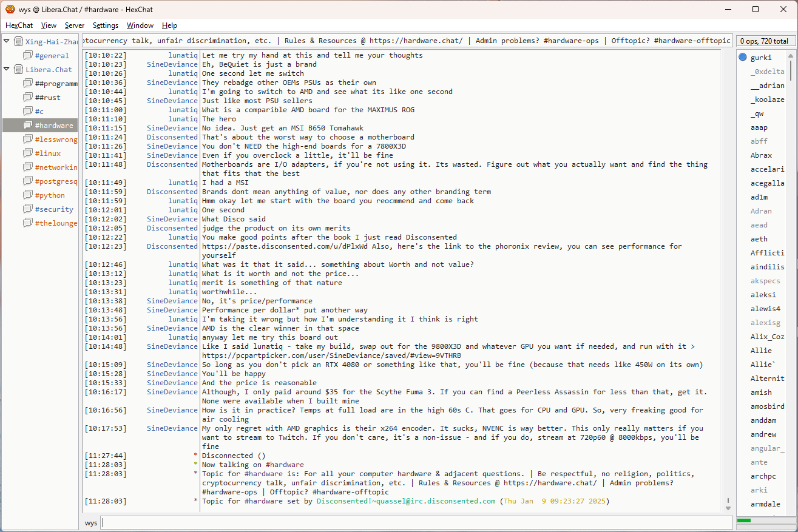The height and width of the screenshot is (532, 798).
Task: Select user Abrax in the user list
Action: (761, 155)
